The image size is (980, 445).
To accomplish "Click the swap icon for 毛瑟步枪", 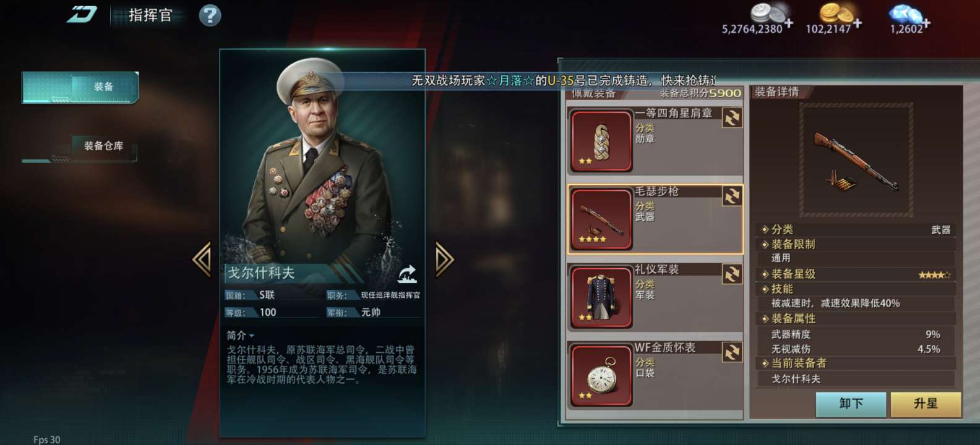I will (732, 196).
